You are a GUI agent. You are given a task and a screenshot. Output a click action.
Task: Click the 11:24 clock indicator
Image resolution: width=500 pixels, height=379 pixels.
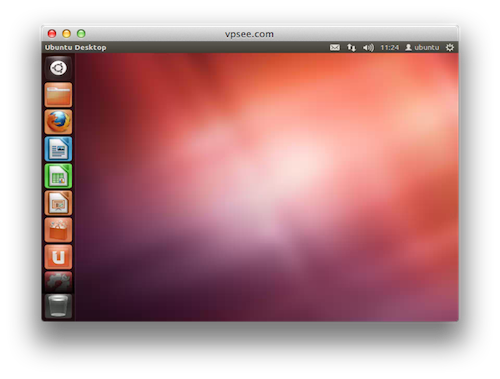[389, 47]
